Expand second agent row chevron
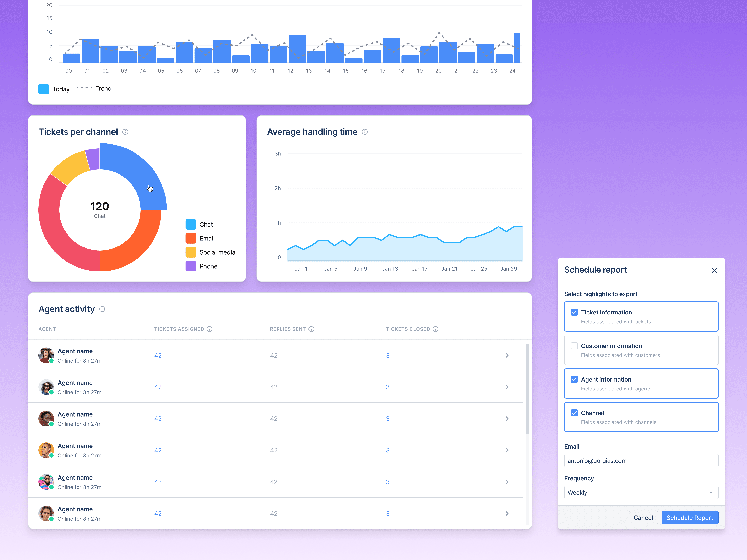 point(507,387)
